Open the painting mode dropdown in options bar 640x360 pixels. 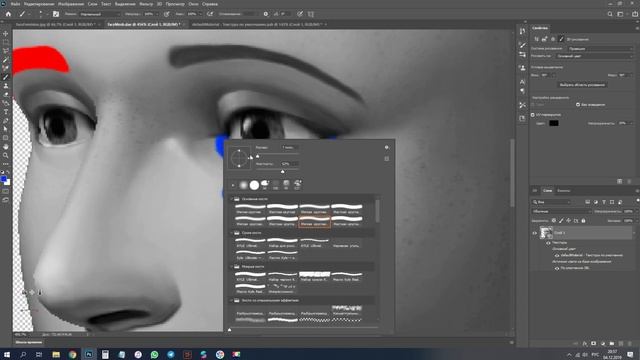pyautogui.click(x=100, y=14)
